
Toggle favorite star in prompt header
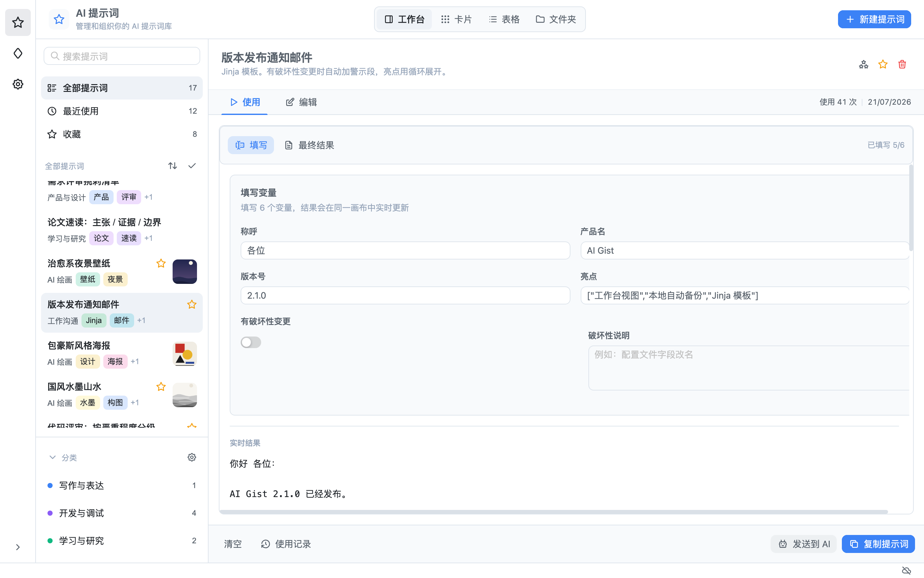coord(883,64)
